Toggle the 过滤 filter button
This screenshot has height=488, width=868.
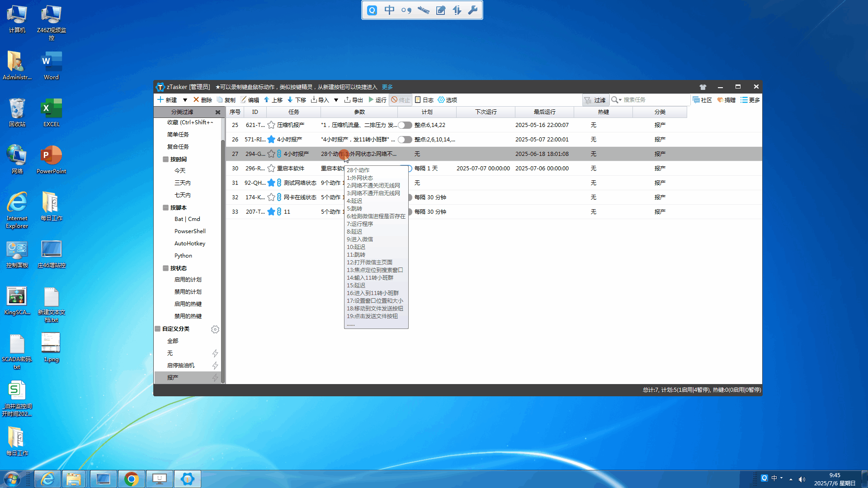595,100
